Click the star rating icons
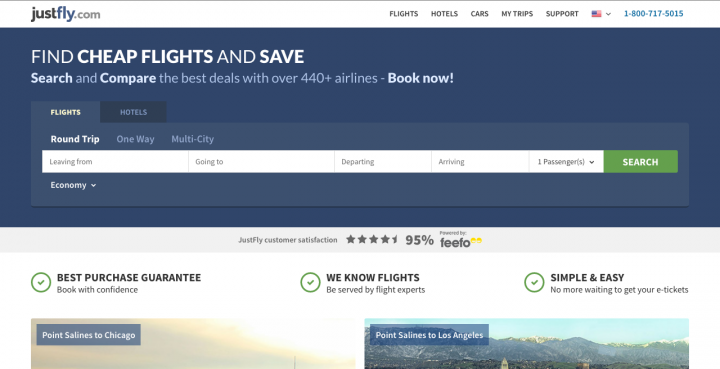This screenshot has height=369, width=720. pyautogui.click(x=372, y=239)
